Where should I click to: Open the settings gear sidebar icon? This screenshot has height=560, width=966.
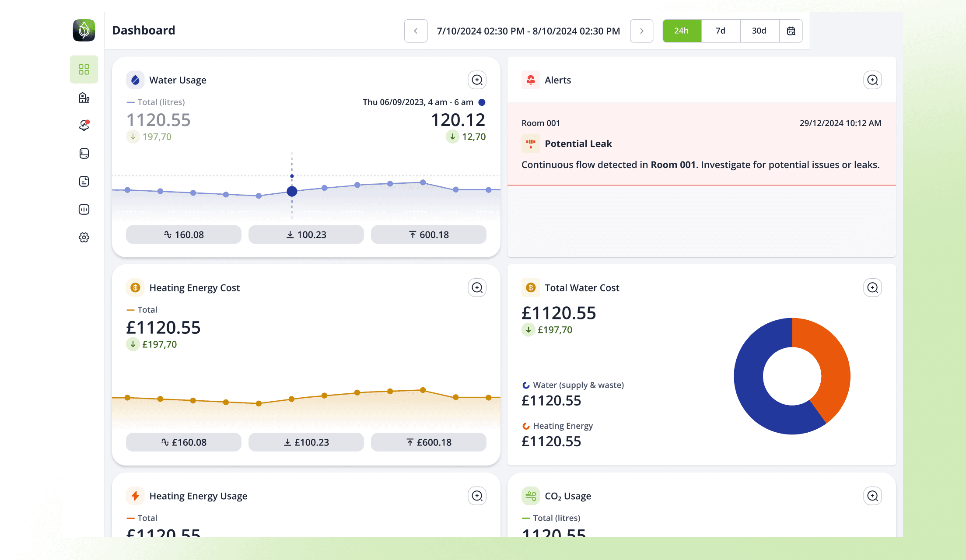point(84,238)
